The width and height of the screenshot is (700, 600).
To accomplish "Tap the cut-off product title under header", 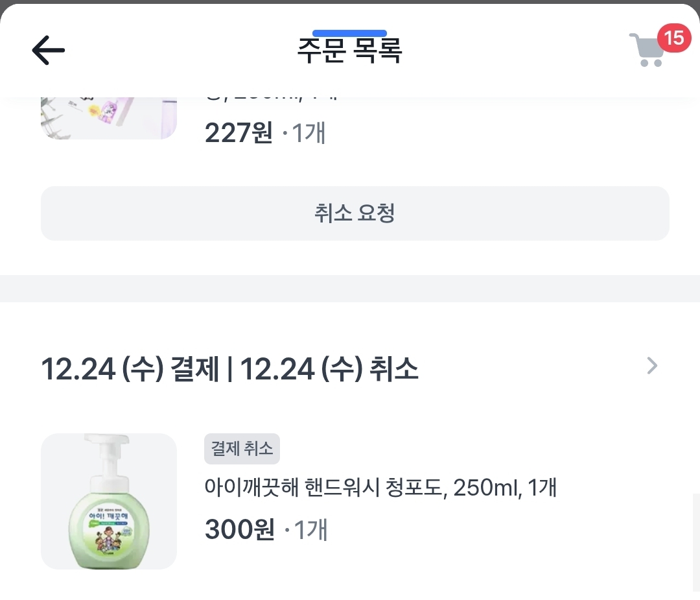I will point(272,97).
